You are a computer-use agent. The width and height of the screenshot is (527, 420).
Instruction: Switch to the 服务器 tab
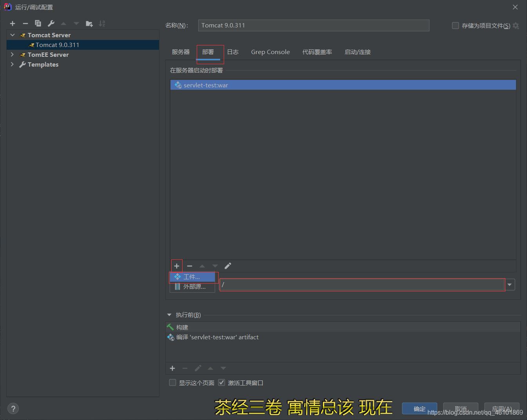tap(181, 52)
